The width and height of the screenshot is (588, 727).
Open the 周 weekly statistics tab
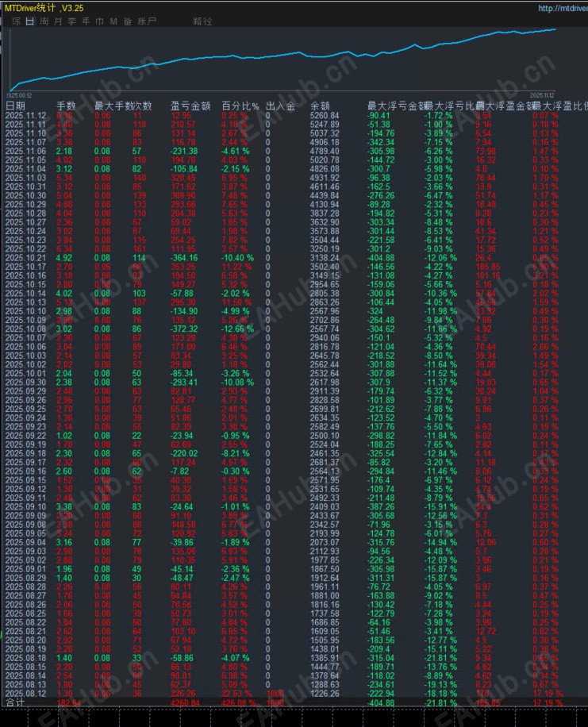pos(44,21)
